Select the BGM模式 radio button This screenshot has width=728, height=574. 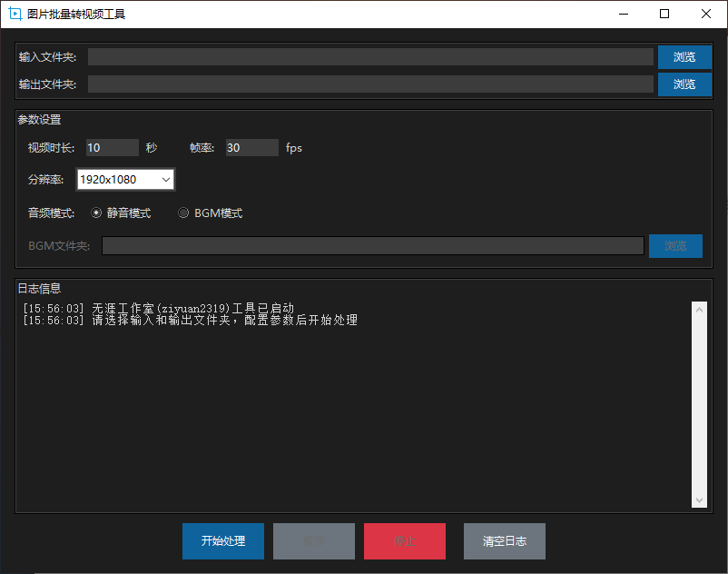point(183,213)
